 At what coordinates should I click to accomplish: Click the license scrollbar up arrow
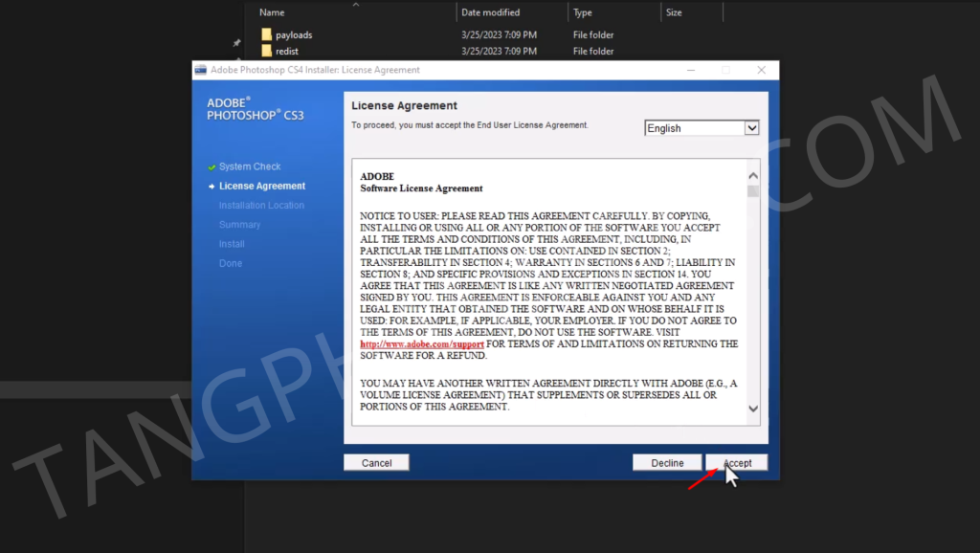tap(752, 176)
